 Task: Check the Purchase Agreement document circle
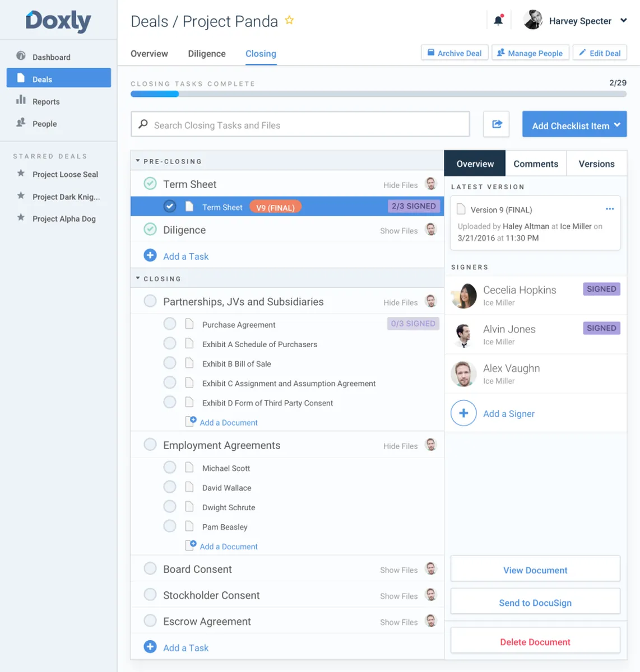tap(170, 324)
